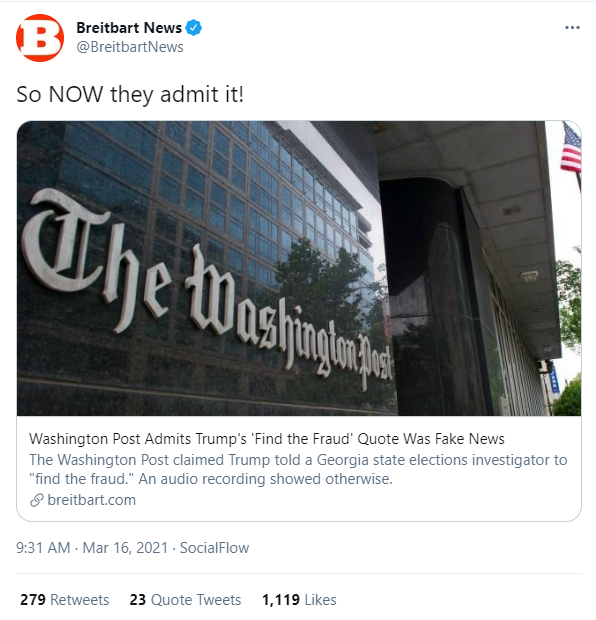
Task: Open the Breitbart News display name
Action: click(x=129, y=28)
